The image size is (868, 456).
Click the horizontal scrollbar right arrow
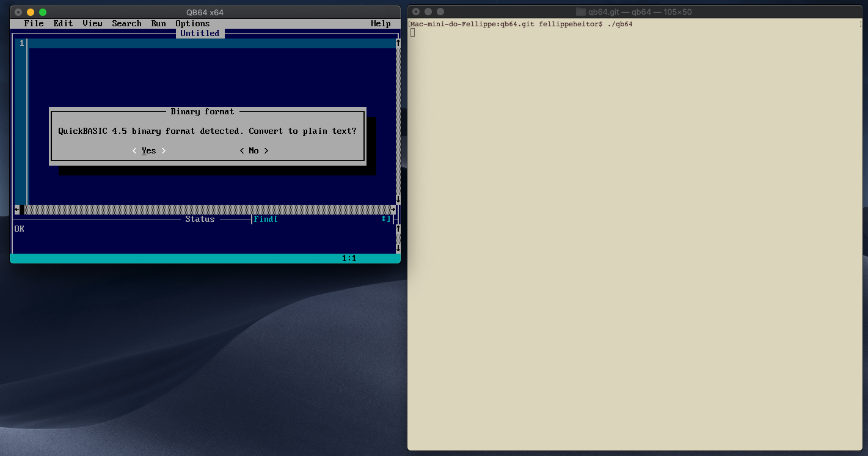pyautogui.click(x=393, y=210)
